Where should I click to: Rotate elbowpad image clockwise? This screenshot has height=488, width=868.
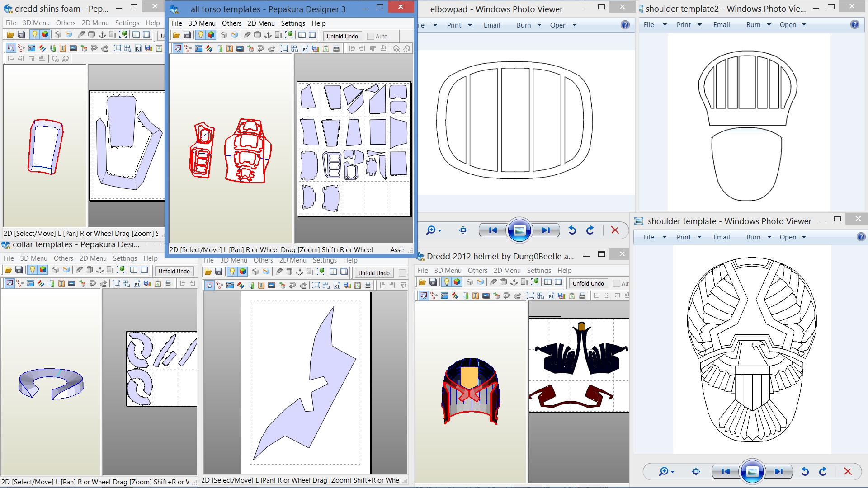590,230
